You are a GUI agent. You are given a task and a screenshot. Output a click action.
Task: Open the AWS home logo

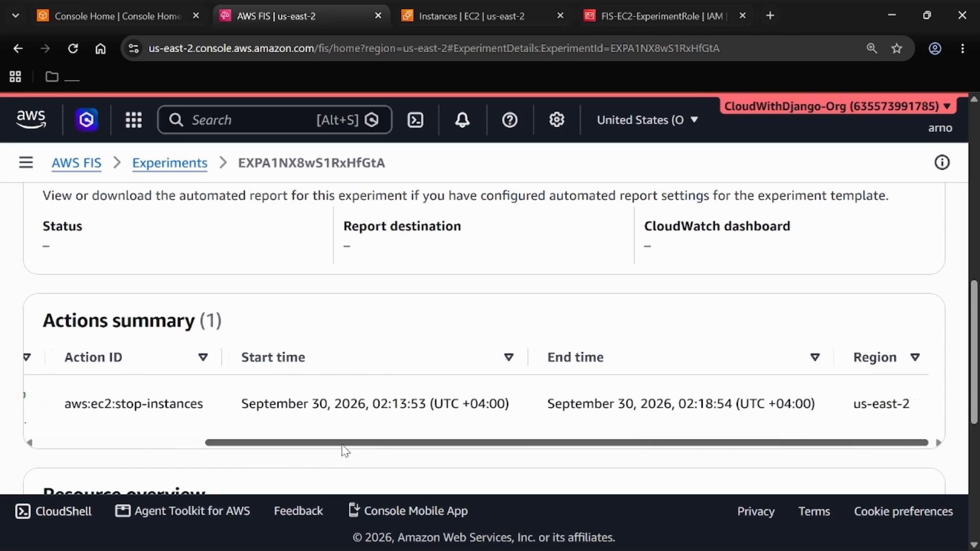coord(31,119)
